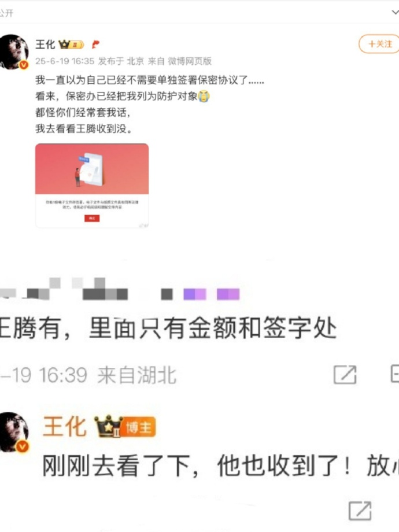The width and height of the screenshot is (399, 532).
Task: Click the 公开 visibility label at top left
Action: [7, 13]
